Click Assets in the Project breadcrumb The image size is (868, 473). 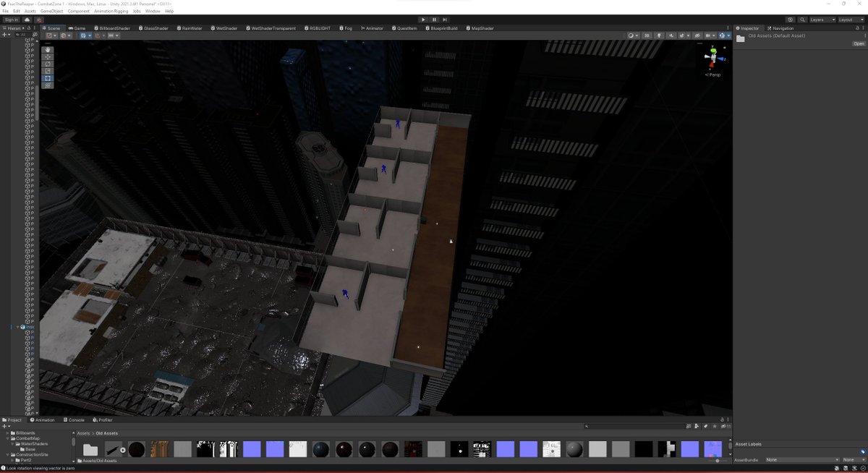tap(82, 432)
